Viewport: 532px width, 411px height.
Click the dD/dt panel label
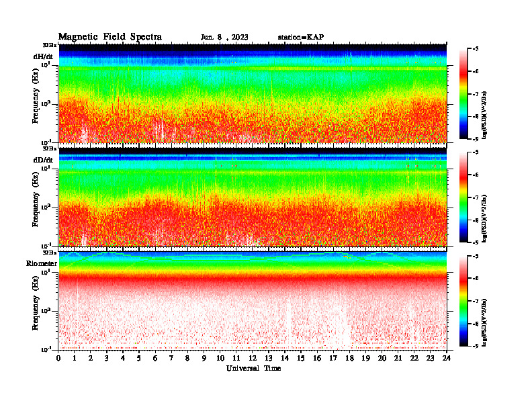43,160
